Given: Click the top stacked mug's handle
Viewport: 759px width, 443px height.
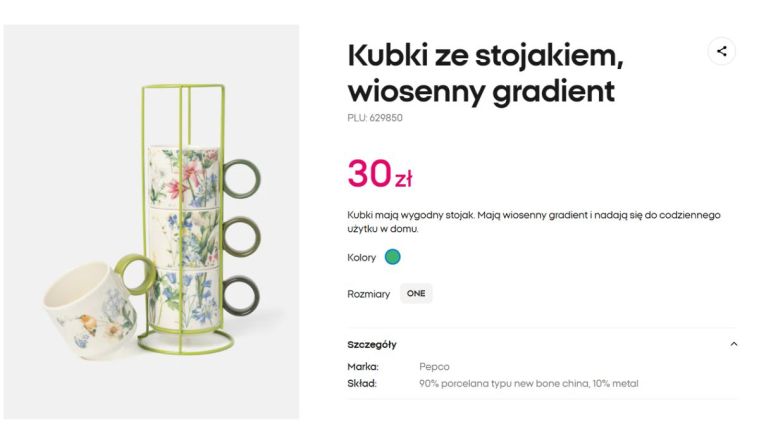Looking at the screenshot, I should tap(241, 178).
